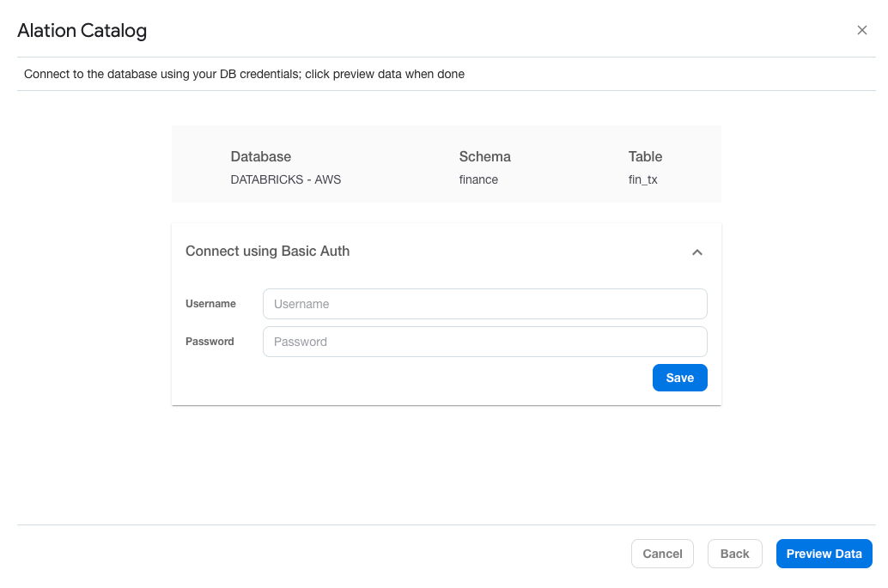Click the Preview Data button
Viewport: 888px width, 588px height.
[x=824, y=554]
